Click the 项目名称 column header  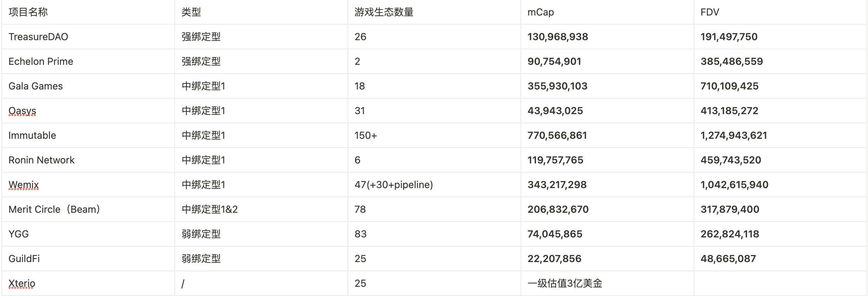[28, 12]
